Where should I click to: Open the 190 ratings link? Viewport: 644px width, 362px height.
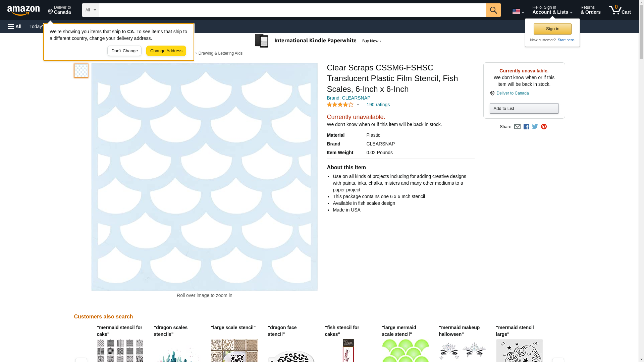[x=378, y=105]
